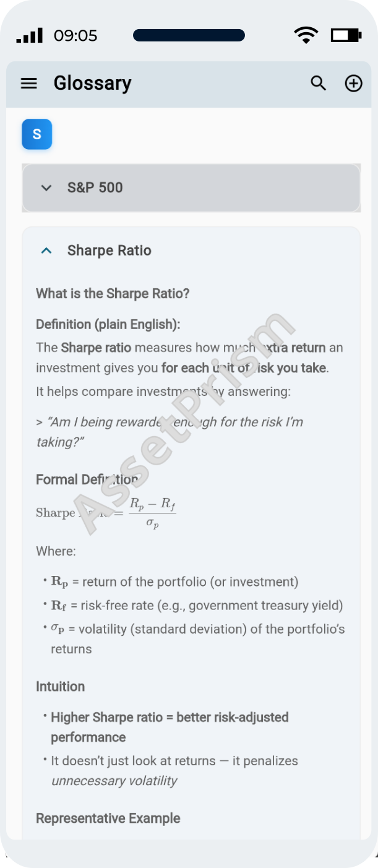
Task: Collapse the Sharpe Ratio chevron
Action: click(x=46, y=251)
